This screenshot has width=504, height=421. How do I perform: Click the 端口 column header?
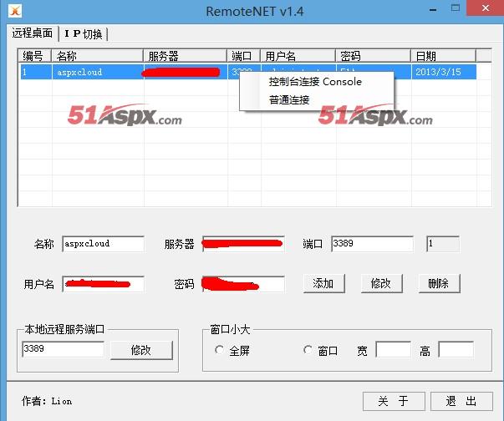[244, 56]
